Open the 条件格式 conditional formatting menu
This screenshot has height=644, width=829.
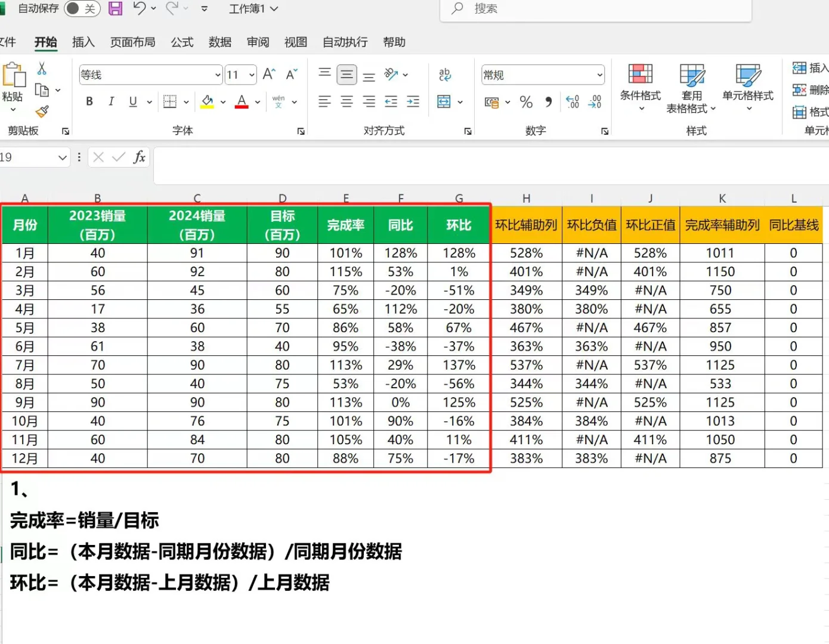(x=641, y=88)
